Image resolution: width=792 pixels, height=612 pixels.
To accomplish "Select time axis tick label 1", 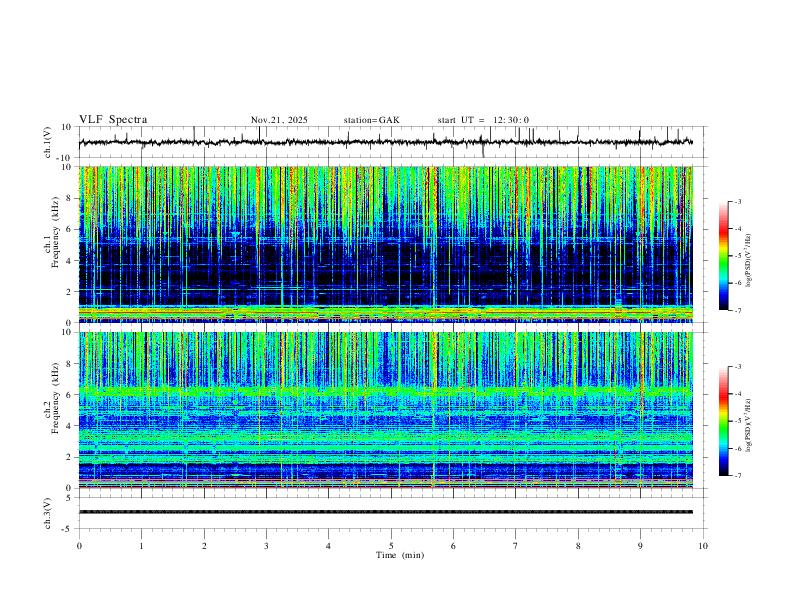I will (x=141, y=546).
